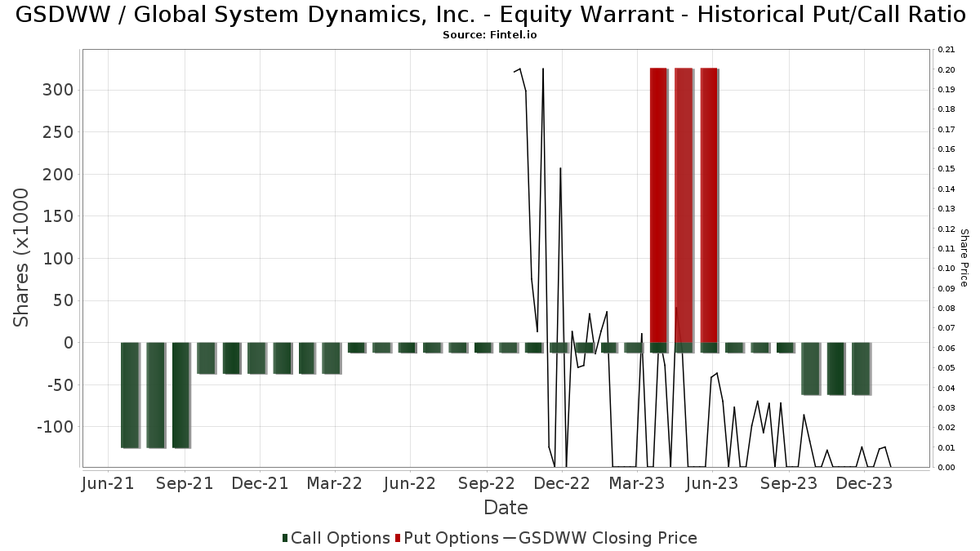Click the 0.00 share price axis label
980x551 pixels.
pyautogui.click(x=947, y=468)
